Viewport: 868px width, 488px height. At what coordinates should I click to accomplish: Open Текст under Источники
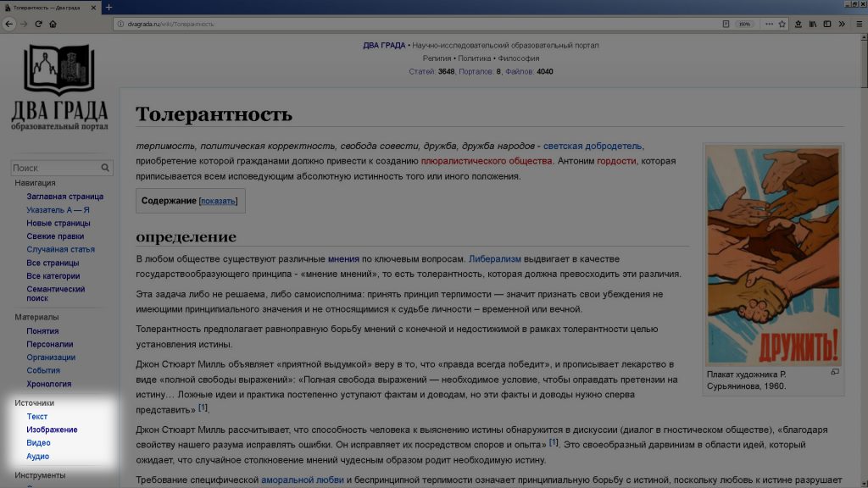click(37, 417)
